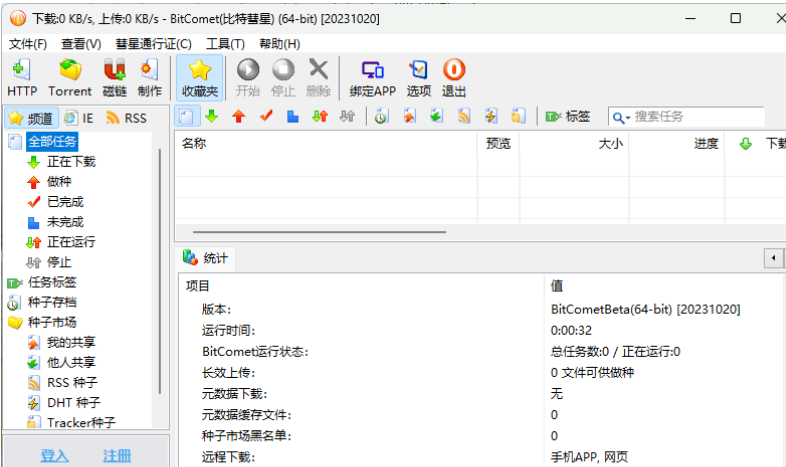Switch to the IE sidebar tab
The image size is (786, 467).
[79, 118]
